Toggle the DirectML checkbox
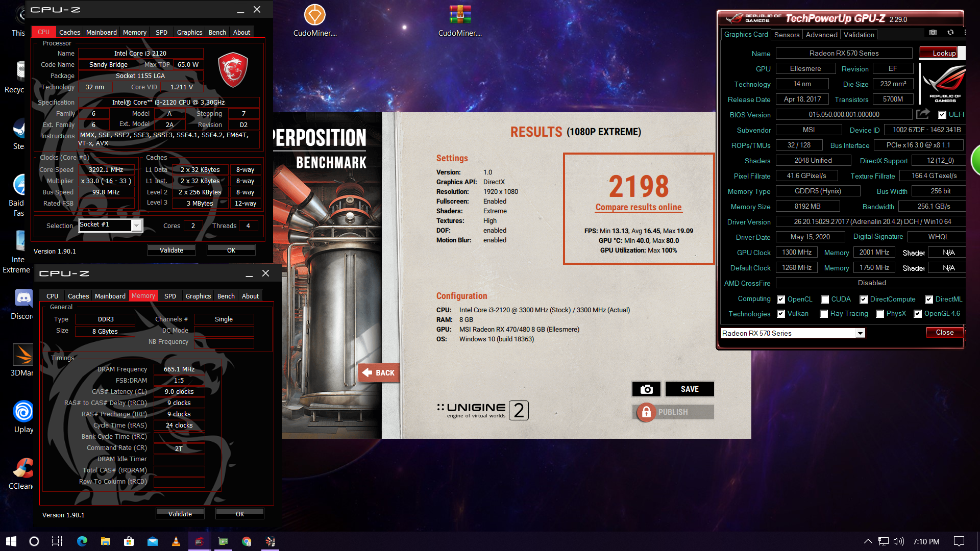 pos(929,299)
